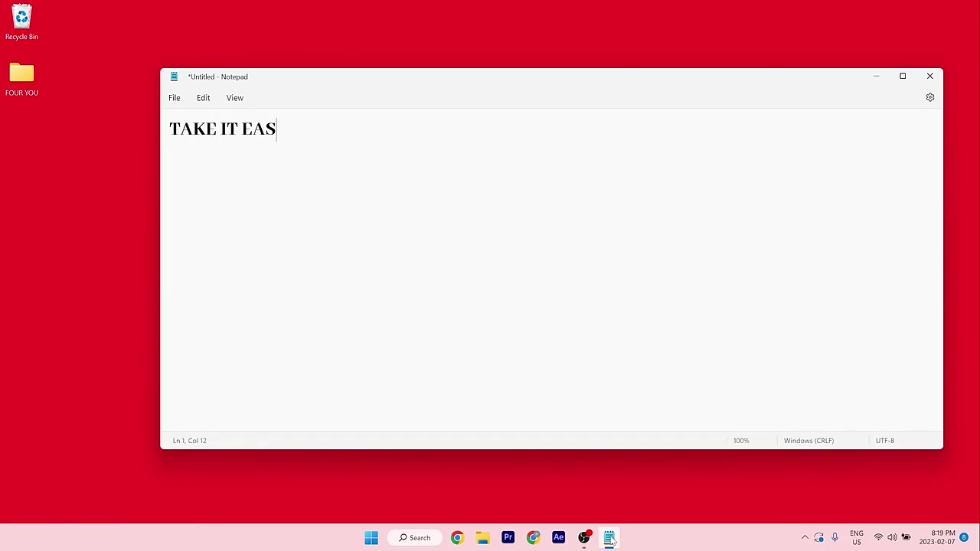This screenshot has width=980, height=551.
Task: Select the FOUR YOU folder on desktop
Action: (21, 80)
